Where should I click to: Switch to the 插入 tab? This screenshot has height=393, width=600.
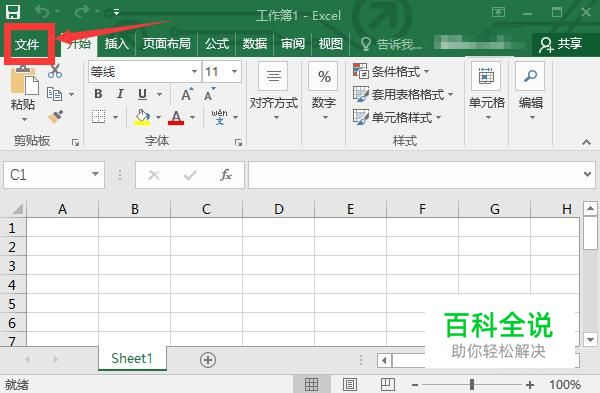(x=116, y=44)
